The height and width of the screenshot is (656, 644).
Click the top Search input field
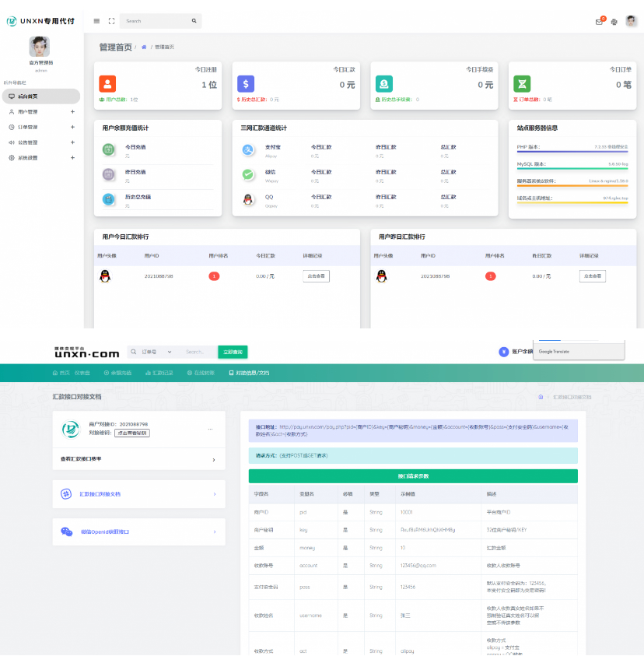click(156, 21)
